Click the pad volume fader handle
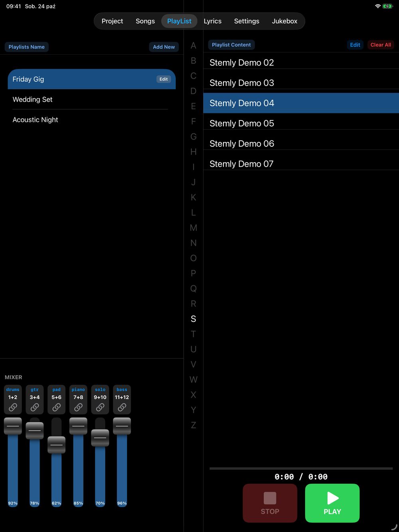The height and width of the screenshot is (532, 399). point(57,445)
